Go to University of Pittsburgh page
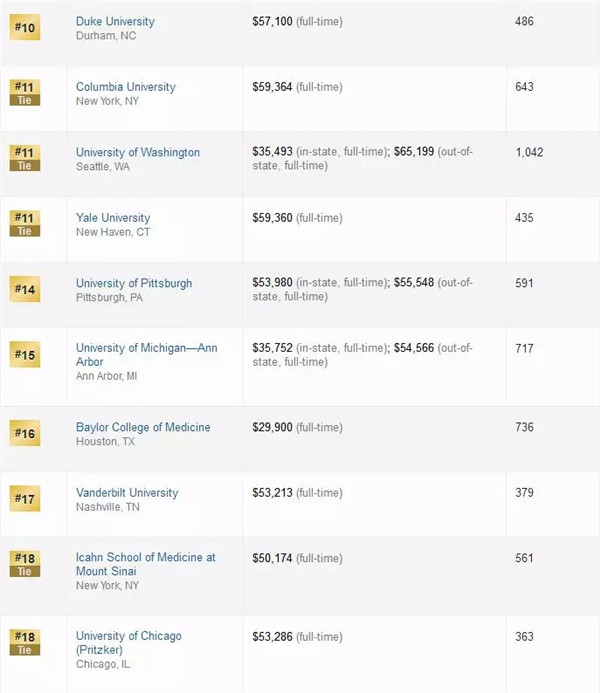The height and width of the screenshot is (693, 600). [134, 283]
